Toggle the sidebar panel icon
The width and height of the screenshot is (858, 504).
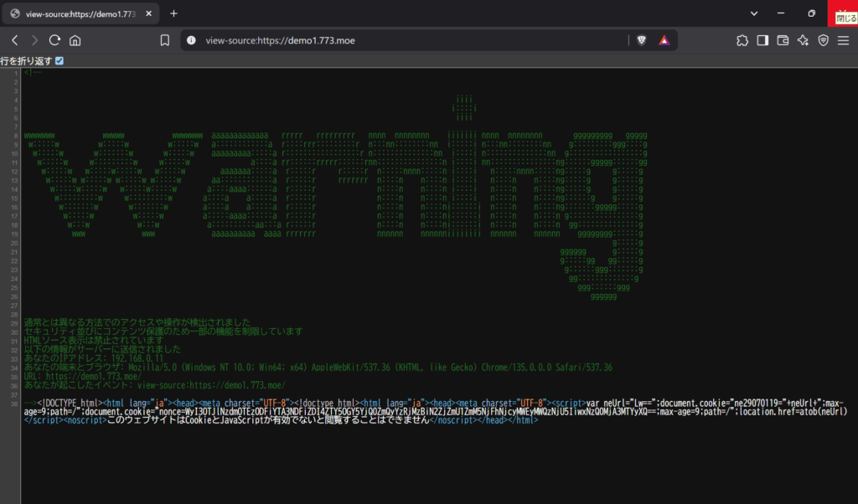click(x=762, y=40)
